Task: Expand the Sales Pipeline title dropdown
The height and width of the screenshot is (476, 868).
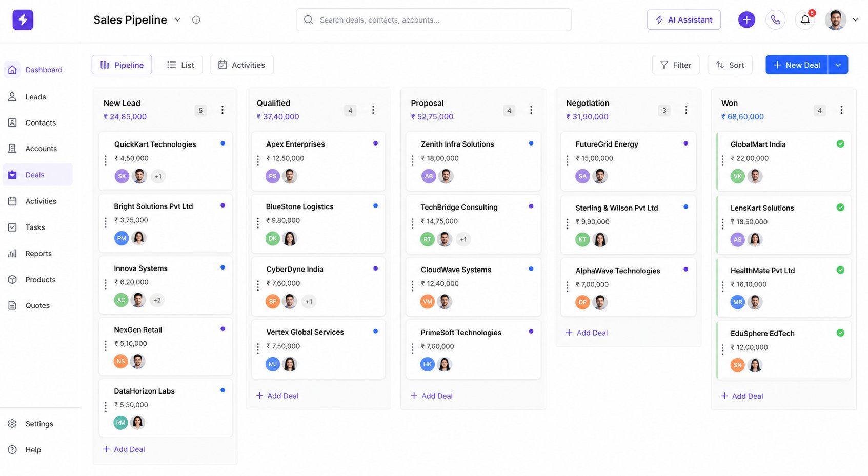Action: [x=177, y=20]
